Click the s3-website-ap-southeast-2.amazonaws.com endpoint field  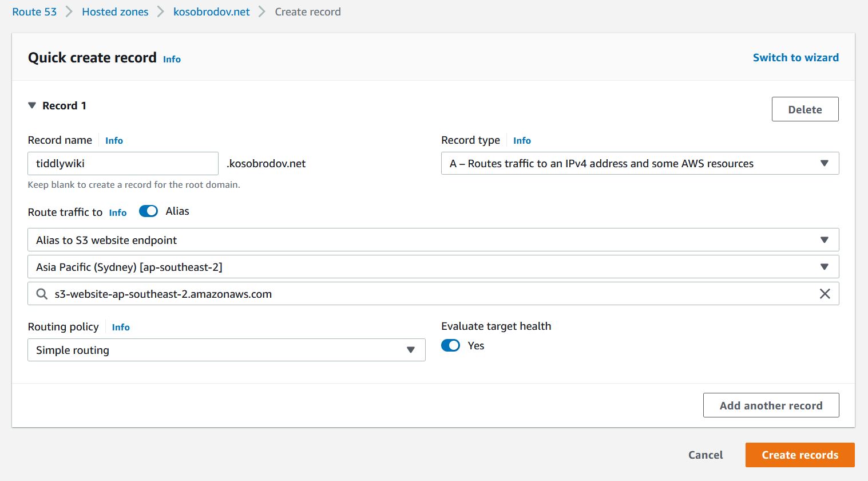click(433, 294)
